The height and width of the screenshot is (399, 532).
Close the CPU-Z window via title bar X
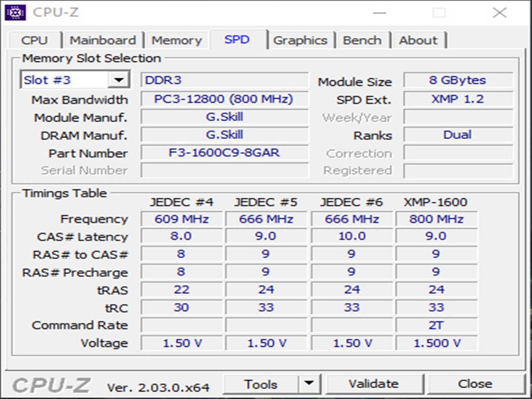[499, 13]
